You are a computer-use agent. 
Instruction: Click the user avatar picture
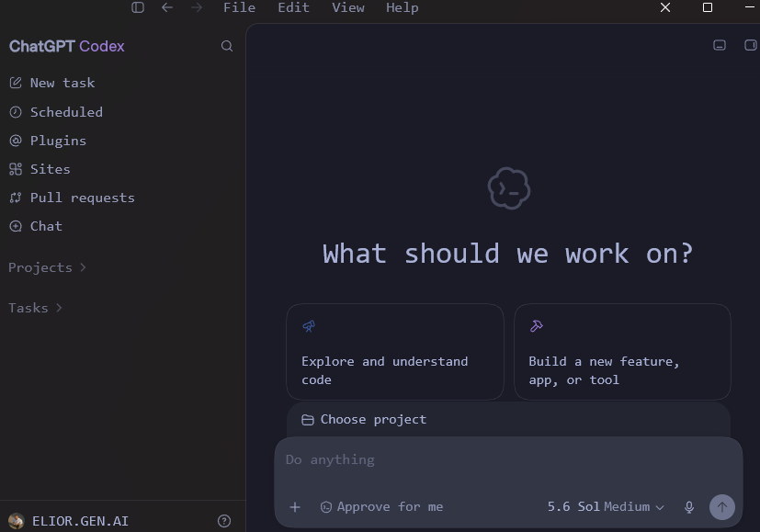point(16,521)
